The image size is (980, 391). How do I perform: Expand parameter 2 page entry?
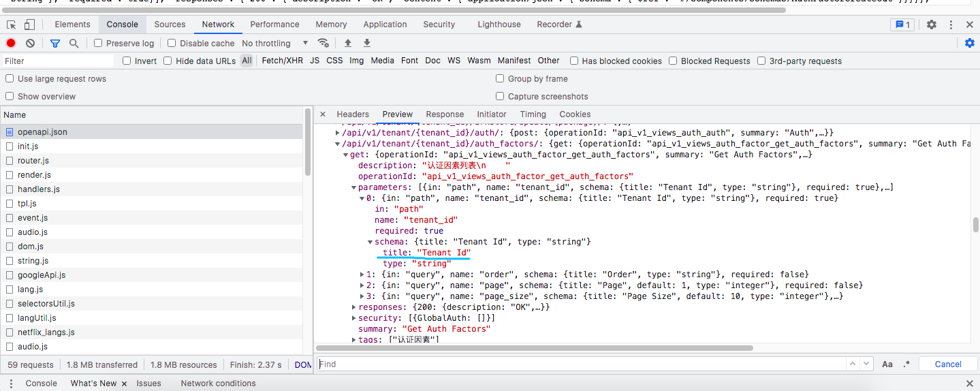(362, 285)
